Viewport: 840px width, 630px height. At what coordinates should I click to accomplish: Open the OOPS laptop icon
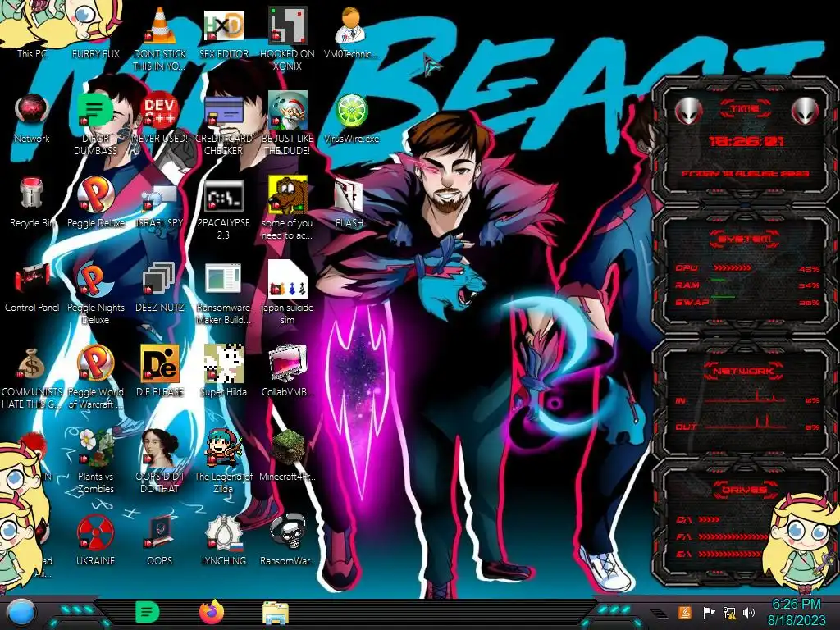tap(160, 532)
